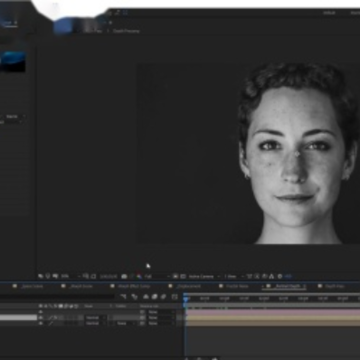Image resolution: width=360 pixels, height=360 pixels.
Task: Open the Composition Mini-Flowchart icon in timeline
Action: pyautogui.click(x=123, y=296)
